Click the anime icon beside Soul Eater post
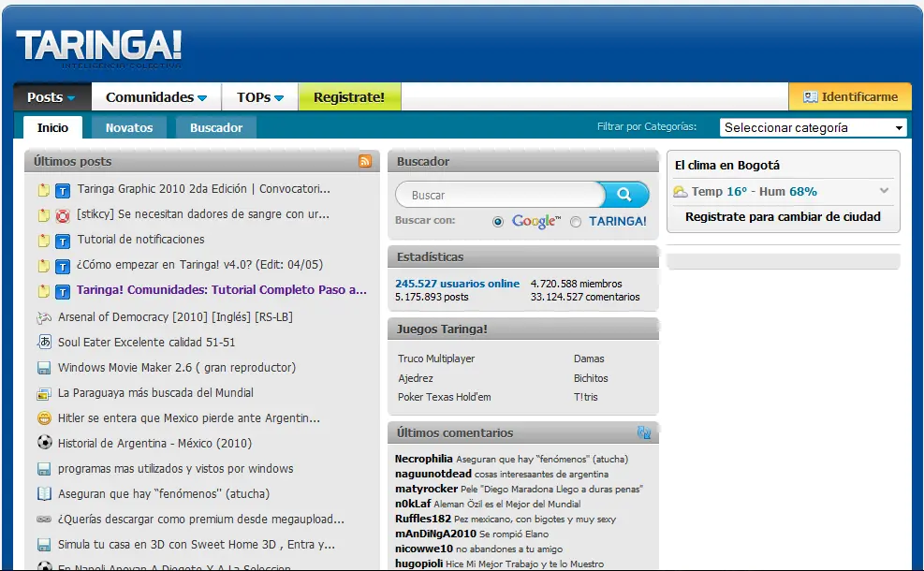924x571 pixels. click(44, 342)
